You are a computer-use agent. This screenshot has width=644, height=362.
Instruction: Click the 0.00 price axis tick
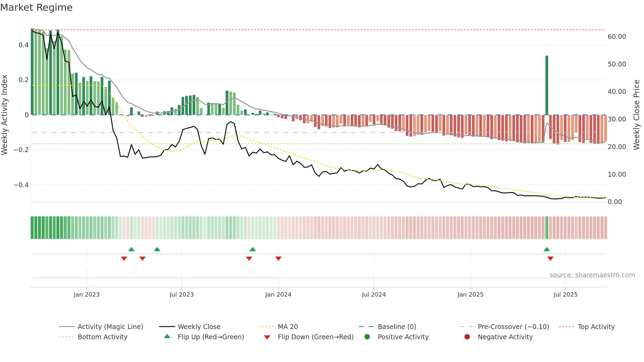pyautogui.click(x=614, y=202)
